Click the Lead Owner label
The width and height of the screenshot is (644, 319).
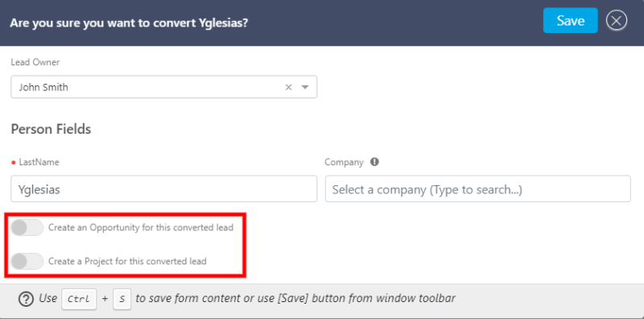(35, 63)
